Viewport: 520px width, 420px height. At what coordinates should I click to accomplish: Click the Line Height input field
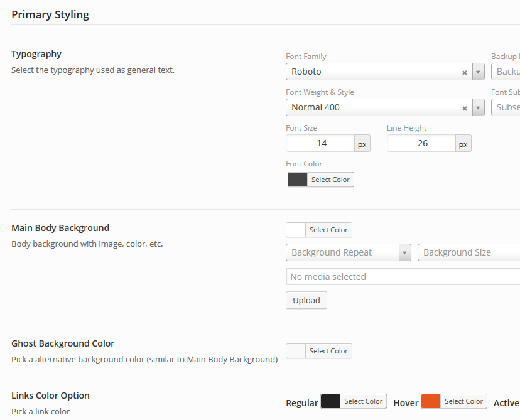[422, 143]
